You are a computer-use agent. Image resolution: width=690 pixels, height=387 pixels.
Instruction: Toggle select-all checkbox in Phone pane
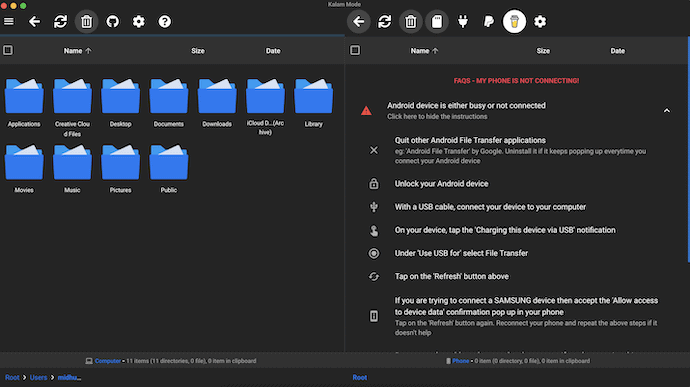point(355,50)
